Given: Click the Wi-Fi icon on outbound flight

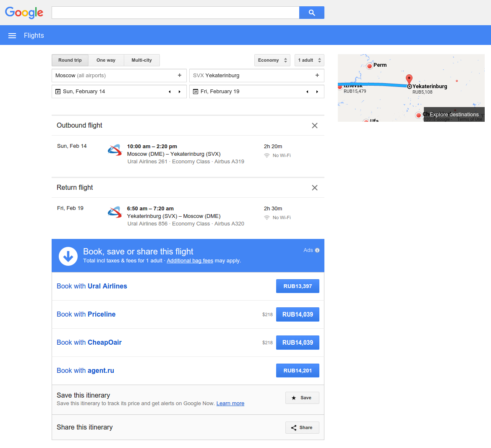Looking at the screenshot, I should (x=267, y=155).
